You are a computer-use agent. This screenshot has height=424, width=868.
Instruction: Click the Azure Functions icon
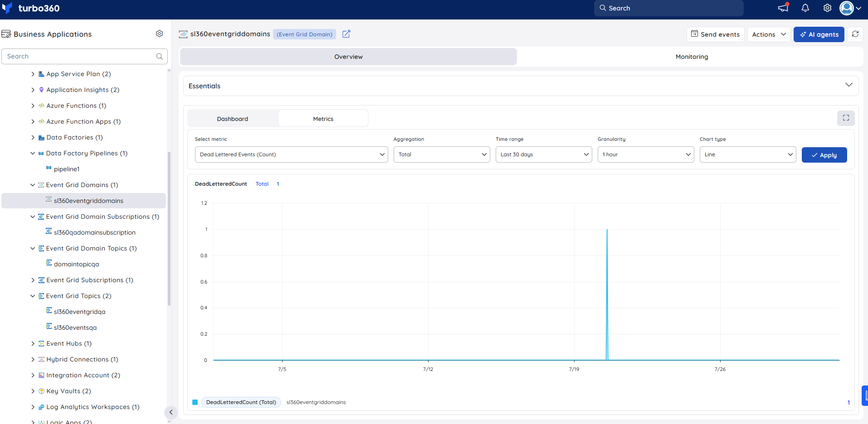point(41,106)
